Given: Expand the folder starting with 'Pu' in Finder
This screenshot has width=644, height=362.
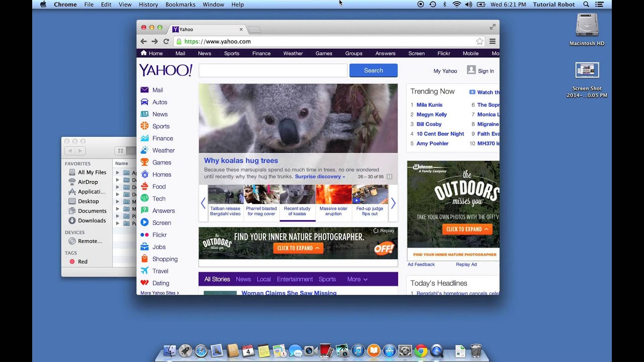Looking at the screenshot, I should [x=118, y=223].
